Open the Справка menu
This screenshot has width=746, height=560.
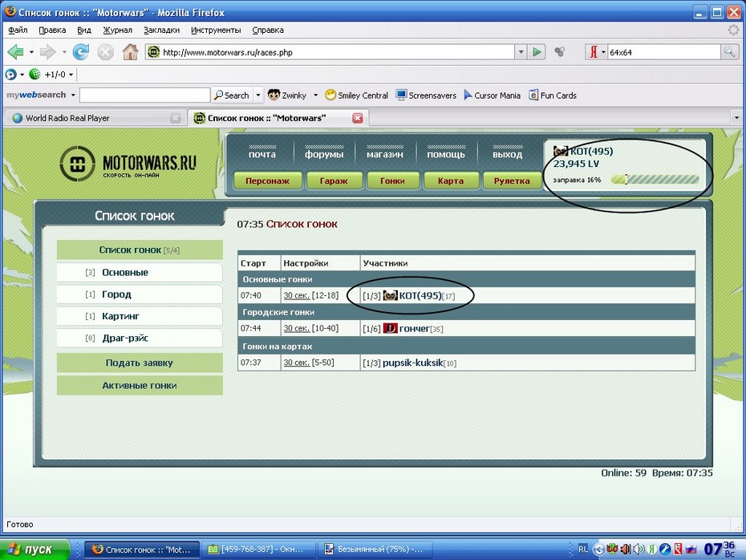[268, 30]
